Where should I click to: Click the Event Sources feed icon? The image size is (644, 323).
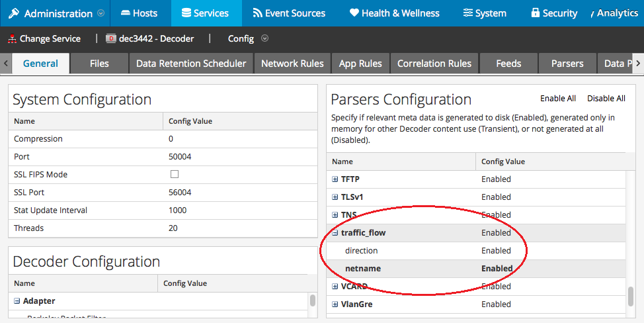(x=257, y=13)
